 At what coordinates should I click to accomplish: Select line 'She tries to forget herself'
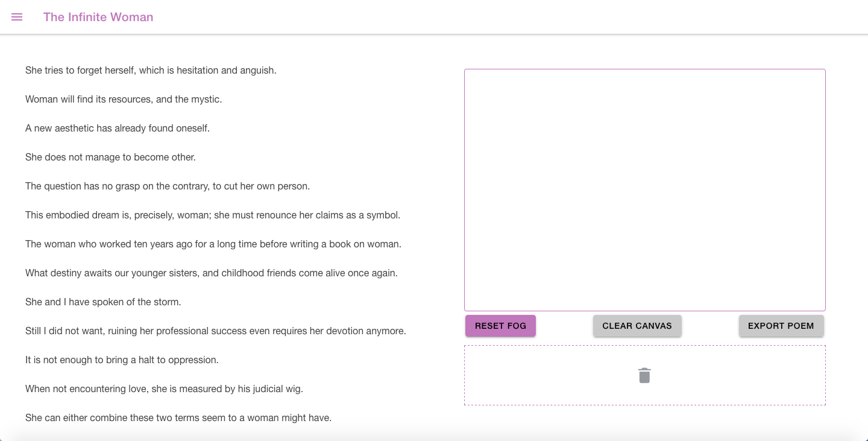[x=151, y=71]
